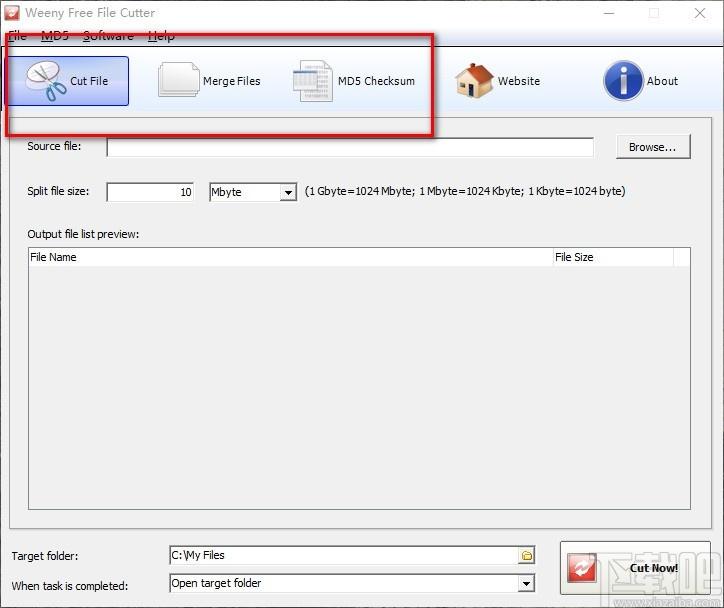
Task: Expand the Mbyte unit dropdown
Action: pos(288,192)
